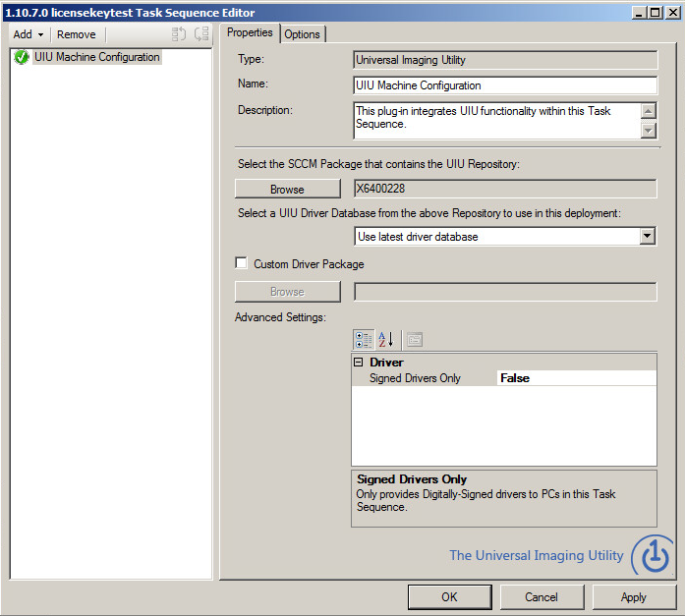Minimize the Task Sequence Editor window
The width and height of the screenshot is (685, 616).
(x=639, y=13)
